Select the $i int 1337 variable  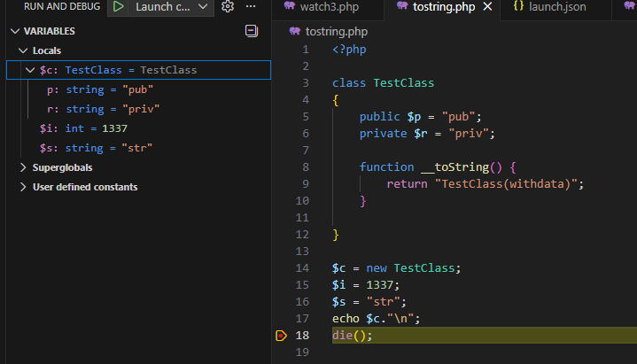(84, 128)
